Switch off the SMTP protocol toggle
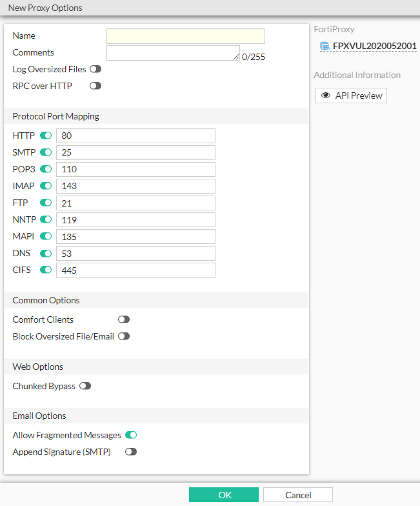The width and height of the screenshot is (420, 506). click(x=46, y=152)
